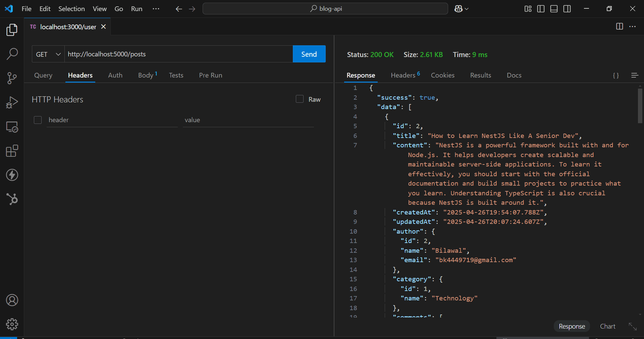This screenshot has width=644, height=339.
Task: Click the "success" key in response
Action: point(394,98)
